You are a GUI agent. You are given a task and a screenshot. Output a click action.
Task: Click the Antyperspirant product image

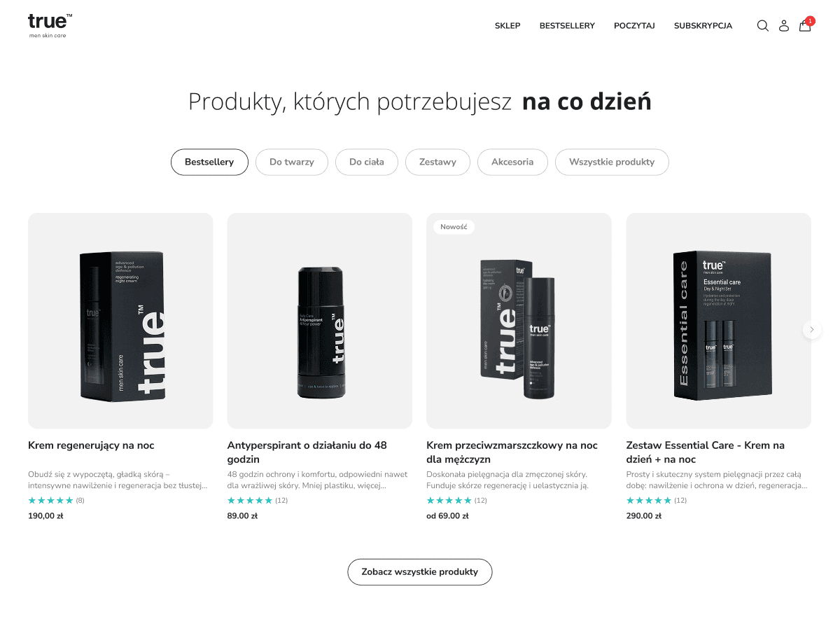(x=320, y=321)
